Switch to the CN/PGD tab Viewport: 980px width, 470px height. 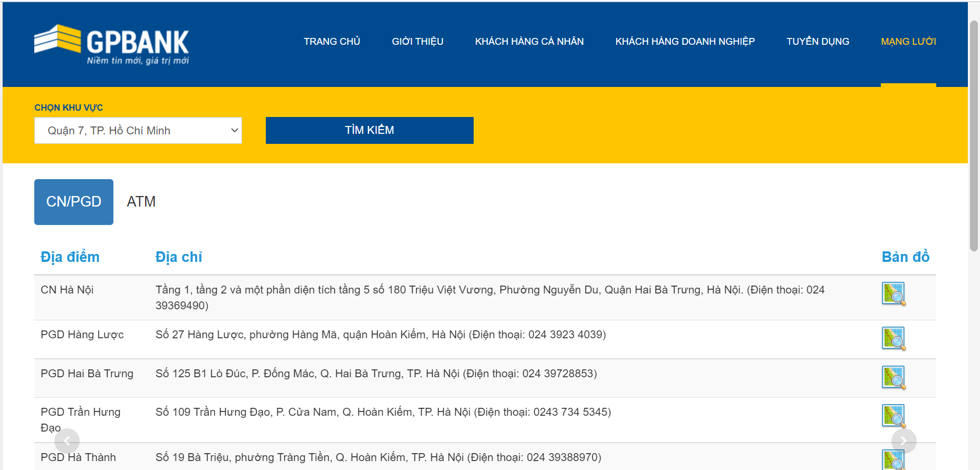pos(74,202)
